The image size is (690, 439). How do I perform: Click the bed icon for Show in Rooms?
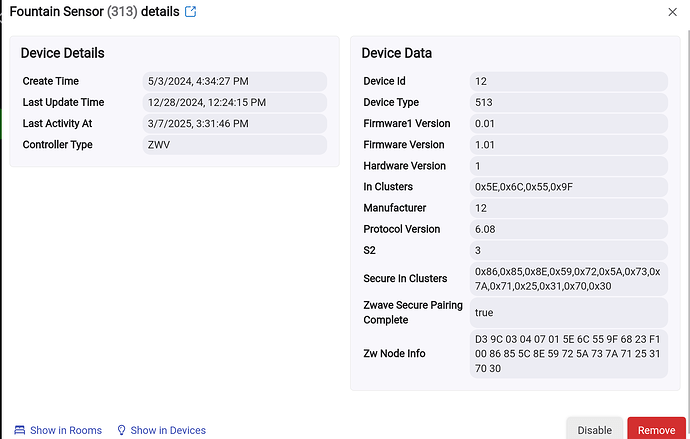[20, 430]
